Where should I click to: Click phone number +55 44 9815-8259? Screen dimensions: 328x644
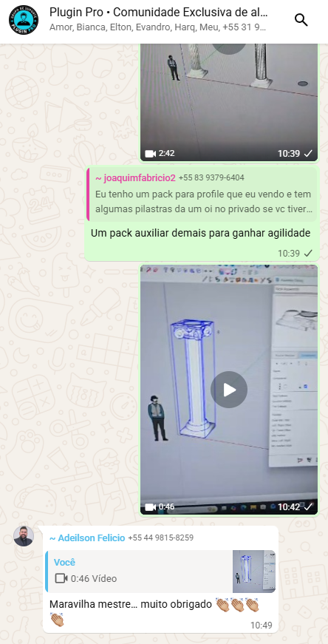tap(160, 538)
